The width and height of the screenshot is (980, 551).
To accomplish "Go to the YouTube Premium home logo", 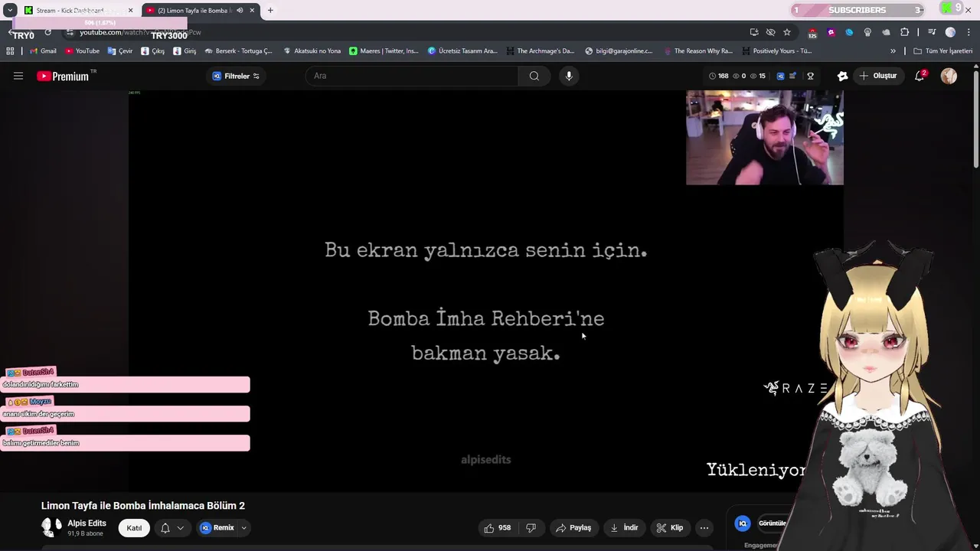I will tap(63, 76).
